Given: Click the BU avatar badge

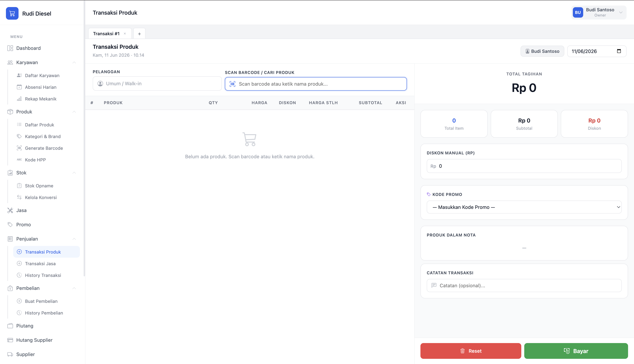Looking at the screenshot, I should (x=578, y=12).
